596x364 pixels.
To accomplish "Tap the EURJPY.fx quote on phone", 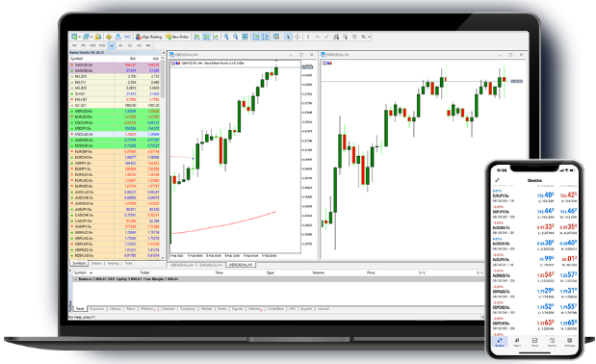I will pyautogui.click(x=534, y=195).
